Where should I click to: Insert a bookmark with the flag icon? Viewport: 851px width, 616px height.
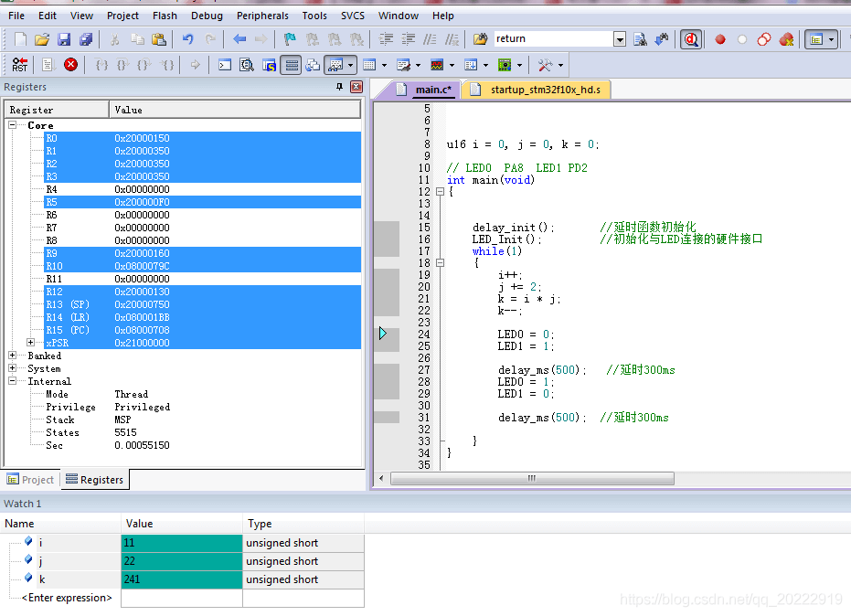[290, 39]
